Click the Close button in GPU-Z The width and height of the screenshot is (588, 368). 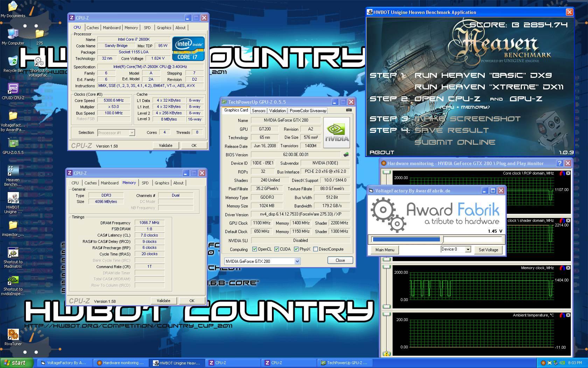click(340, 260)
